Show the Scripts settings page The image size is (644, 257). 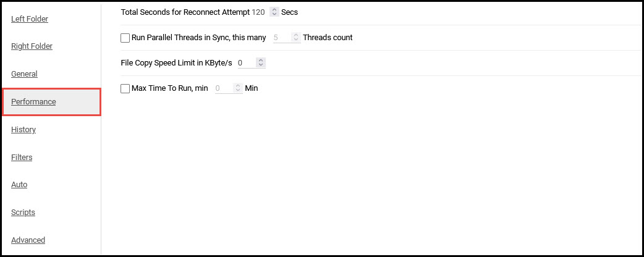[x=23, y=213]
